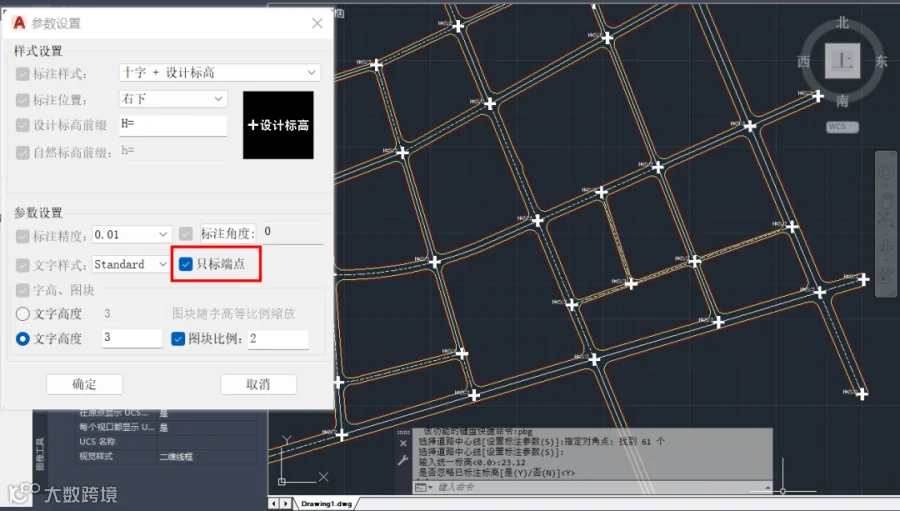900x511 pixels.
Task: Click the recent commands icon in command line
Action: point(423,487)
